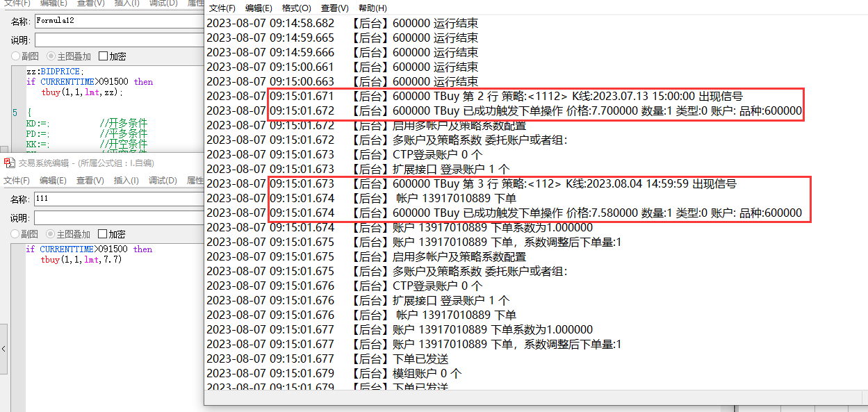Click the code comment //开空条件

[124, 144]
